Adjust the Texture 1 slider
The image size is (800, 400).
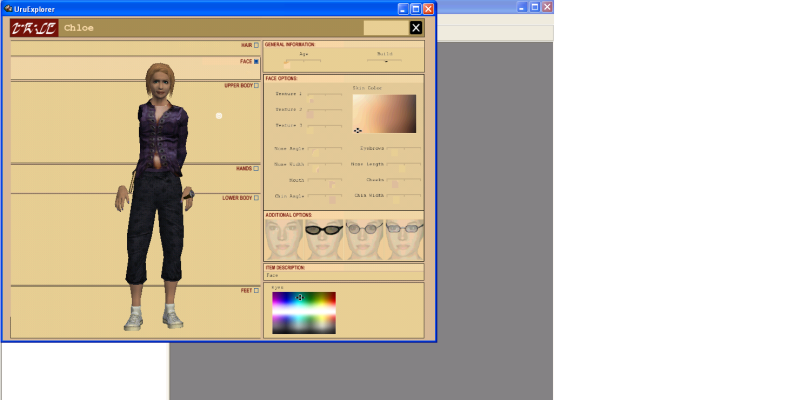pos(324,94)
